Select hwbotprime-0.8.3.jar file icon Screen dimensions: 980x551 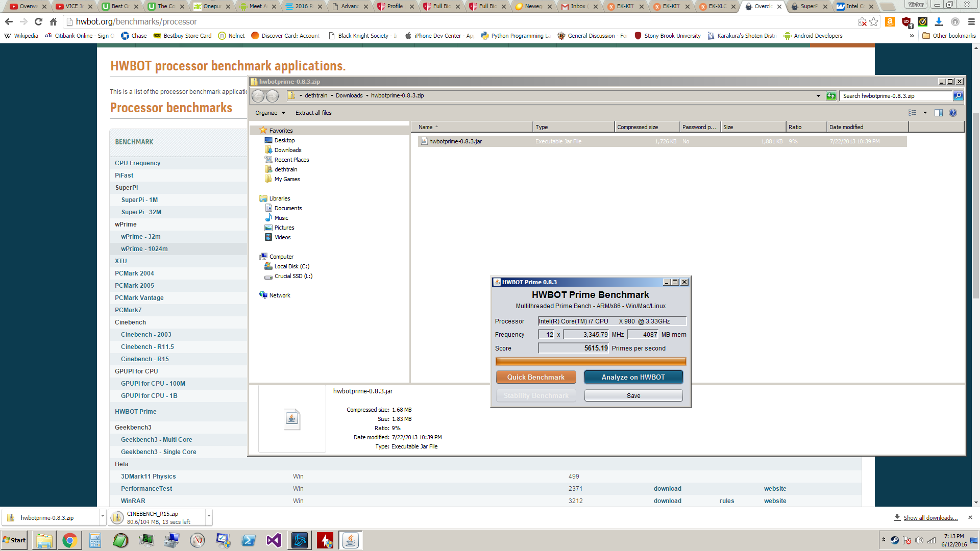tap(424, 141)
